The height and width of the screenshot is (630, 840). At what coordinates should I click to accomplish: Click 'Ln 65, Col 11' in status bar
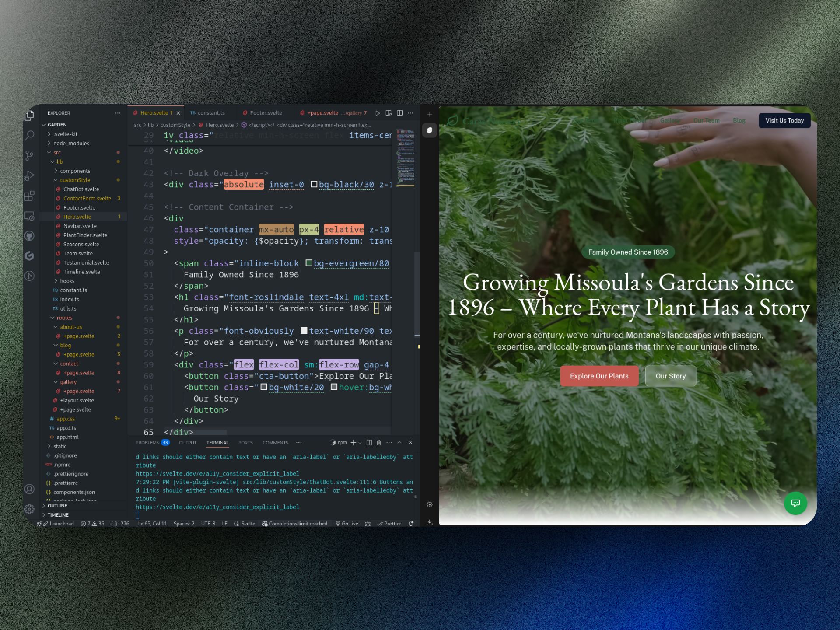point(152,524)
